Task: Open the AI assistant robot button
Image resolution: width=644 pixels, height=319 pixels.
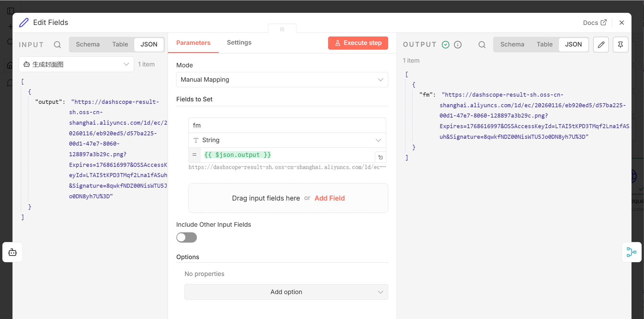Action: (x=12, y=252)
